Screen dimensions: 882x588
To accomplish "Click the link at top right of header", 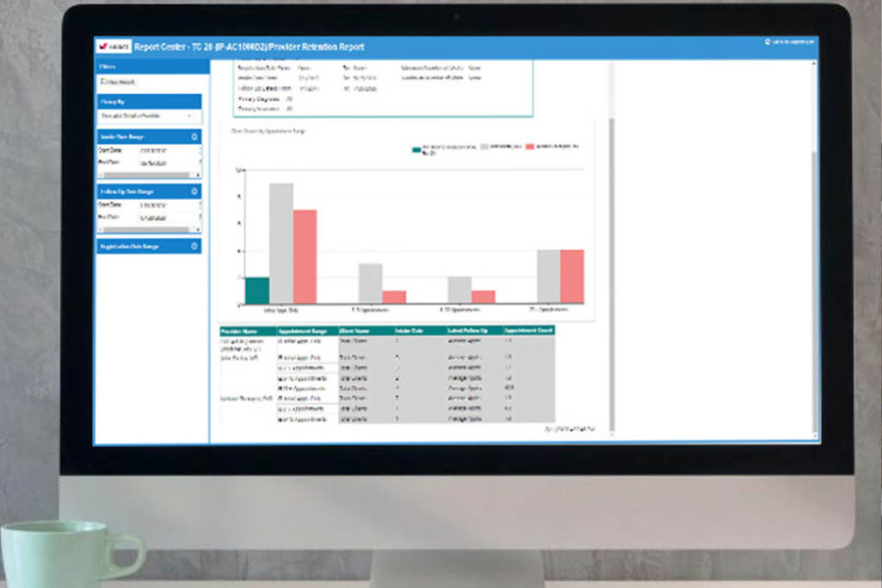I will 790,43.
